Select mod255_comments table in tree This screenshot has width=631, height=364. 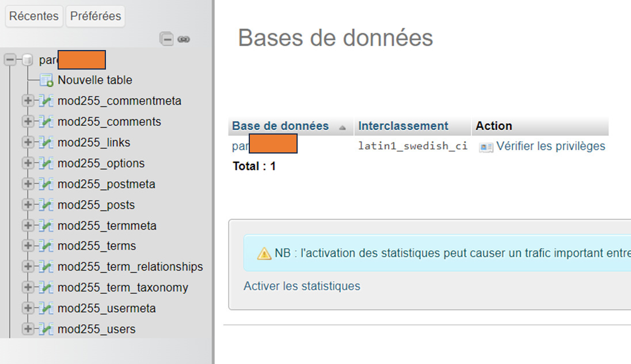[x=109, y=122]
